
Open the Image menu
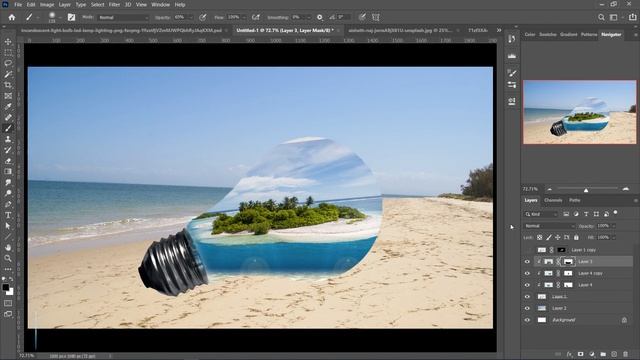47,4
